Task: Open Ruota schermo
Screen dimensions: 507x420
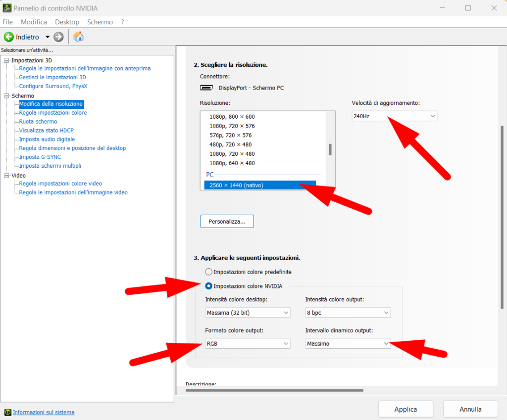Action: (x=38, y=122)
